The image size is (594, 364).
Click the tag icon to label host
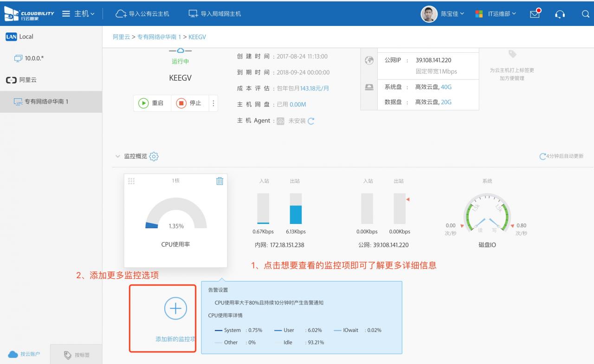[512, 54]
